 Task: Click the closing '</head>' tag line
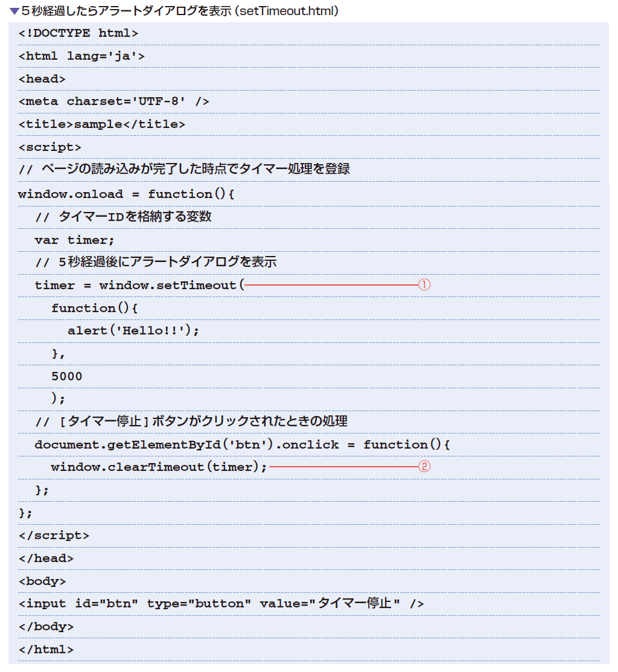coord(46,558)
